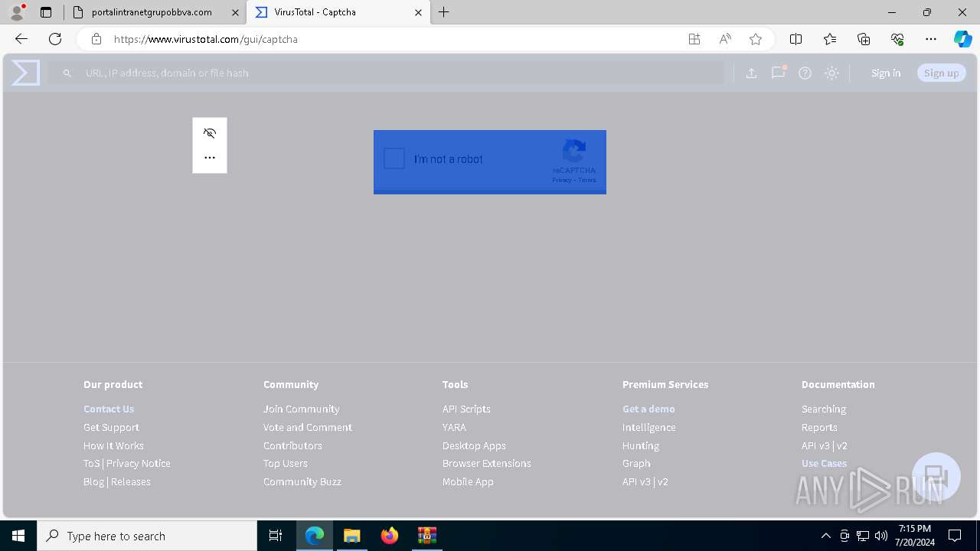Open the Favorites list icon

tap(830, 39)
